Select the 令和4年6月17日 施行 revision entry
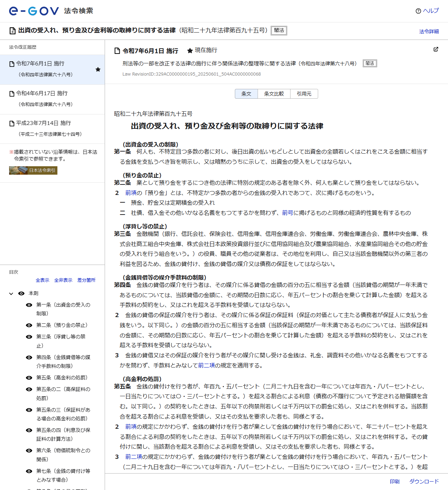This screenshot has height=490, width=448. (x=52, y=99)
